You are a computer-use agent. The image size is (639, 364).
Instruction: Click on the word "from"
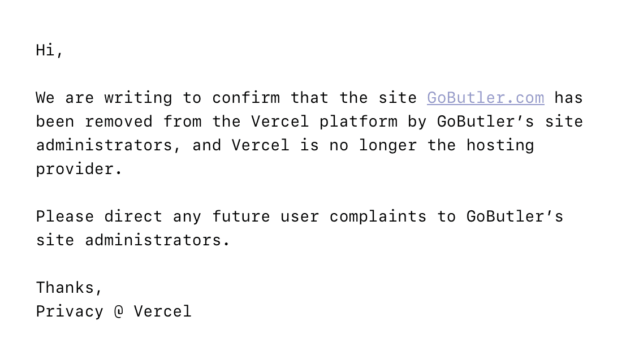point(183,122)
